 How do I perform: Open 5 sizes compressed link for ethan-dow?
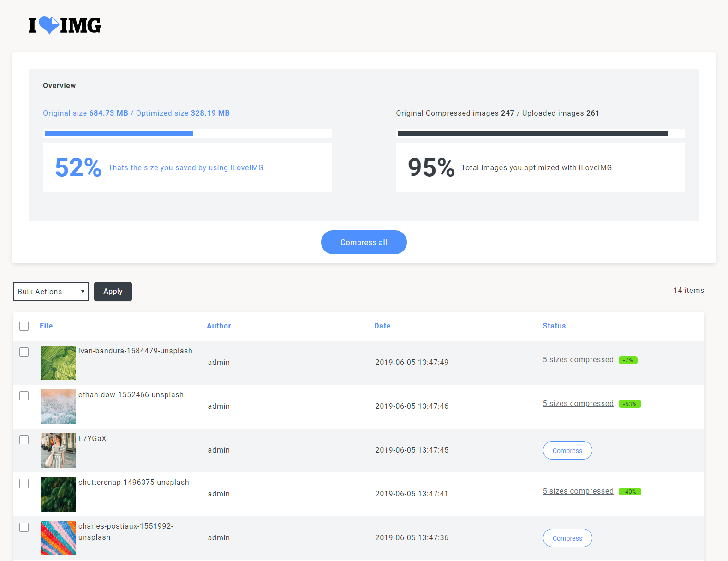click(x=578, y=404)
